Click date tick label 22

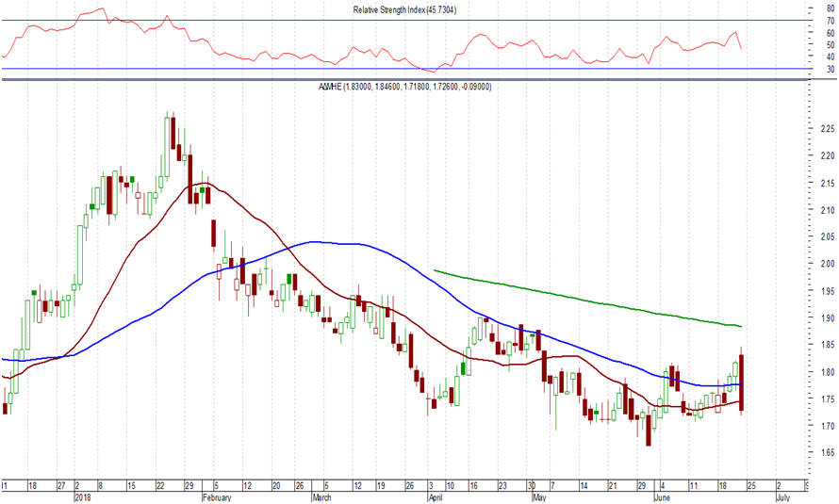160,486
